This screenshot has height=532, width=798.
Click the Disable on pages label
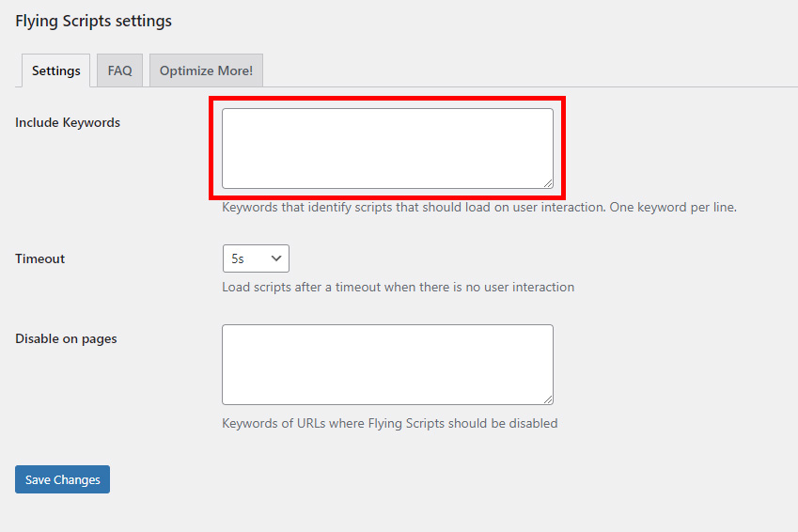[66, 338]
